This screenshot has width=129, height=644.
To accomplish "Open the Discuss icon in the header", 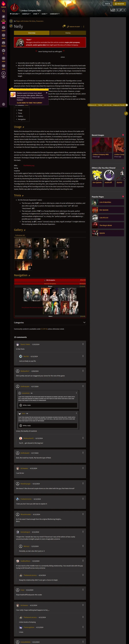I will click(x=121, y=10).
